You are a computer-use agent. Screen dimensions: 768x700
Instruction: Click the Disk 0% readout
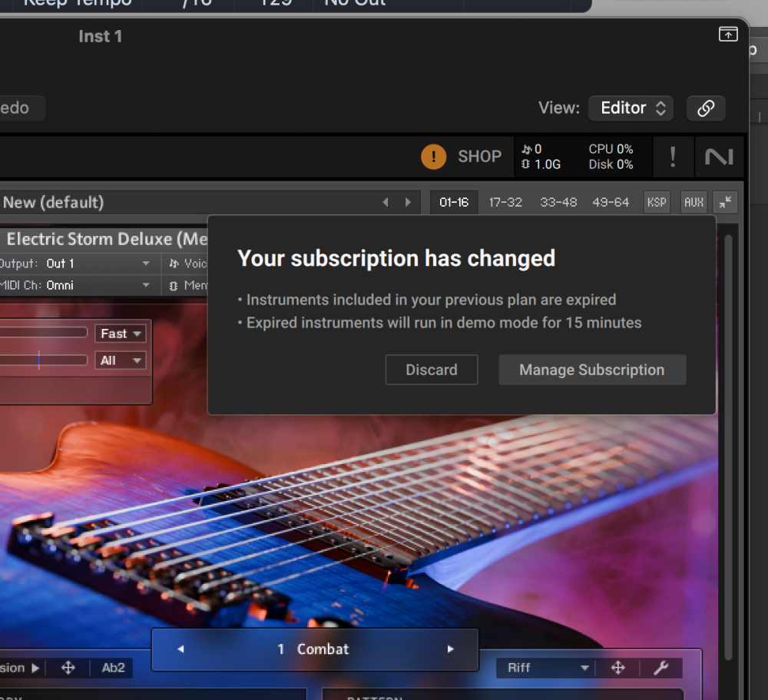tap(611, 164)
